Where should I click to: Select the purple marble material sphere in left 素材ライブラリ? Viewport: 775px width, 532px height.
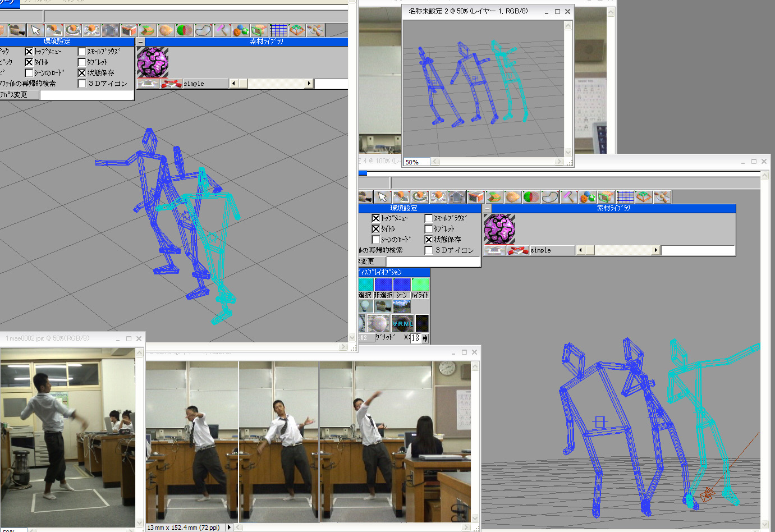click(153, 62)
